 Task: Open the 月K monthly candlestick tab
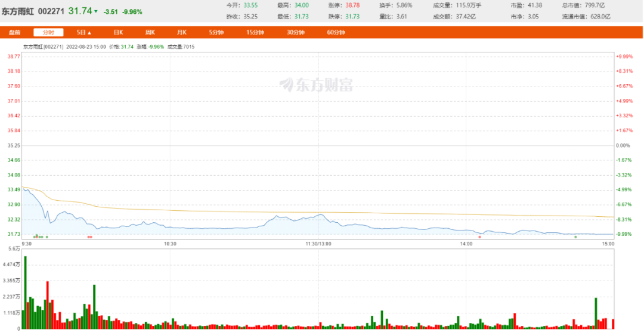tap(181, 32)
